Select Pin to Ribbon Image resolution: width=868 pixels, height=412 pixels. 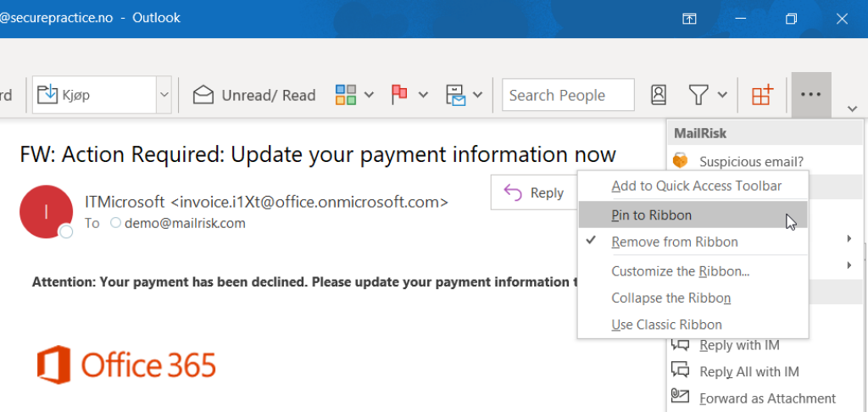[651, 215]
